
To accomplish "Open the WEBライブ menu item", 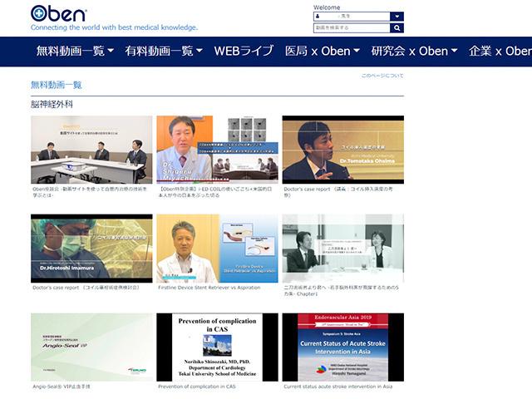I will 244,51.
